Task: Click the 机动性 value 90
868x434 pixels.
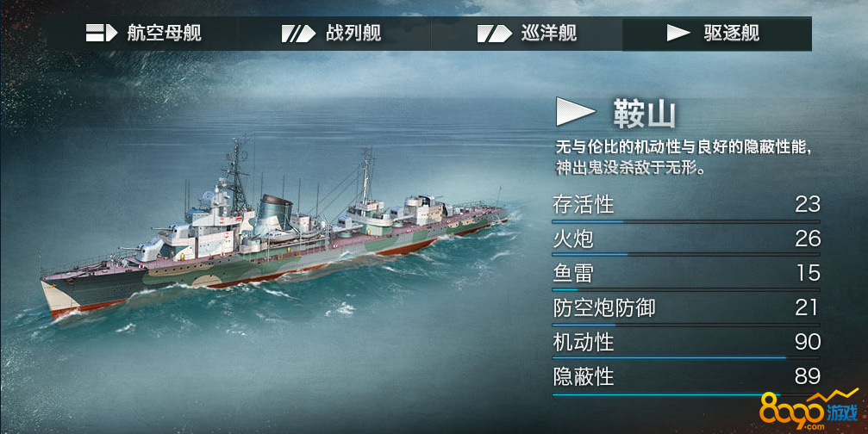Action: (808, 342)
